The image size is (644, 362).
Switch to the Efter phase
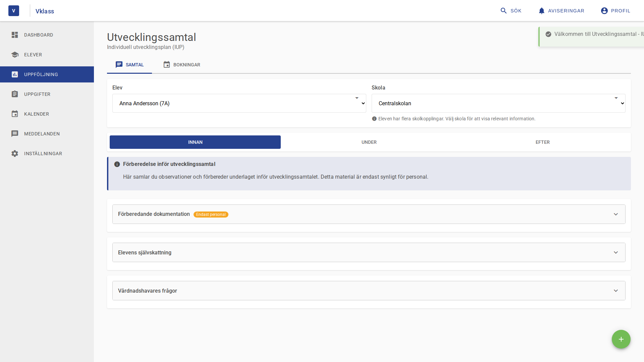543,142
